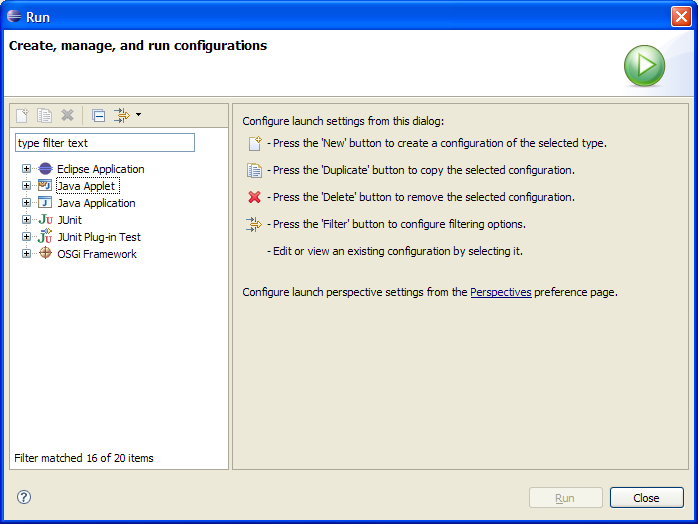Click 'Filter matched 16 of 20 items' text
This screenshot has height=524, width=698.
click(84, 458)
